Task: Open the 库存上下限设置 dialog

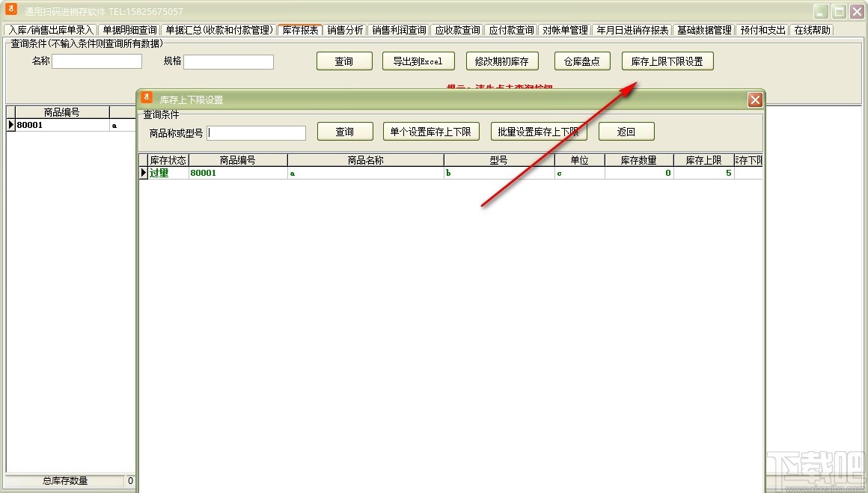Action: click(x=667, y=61)
